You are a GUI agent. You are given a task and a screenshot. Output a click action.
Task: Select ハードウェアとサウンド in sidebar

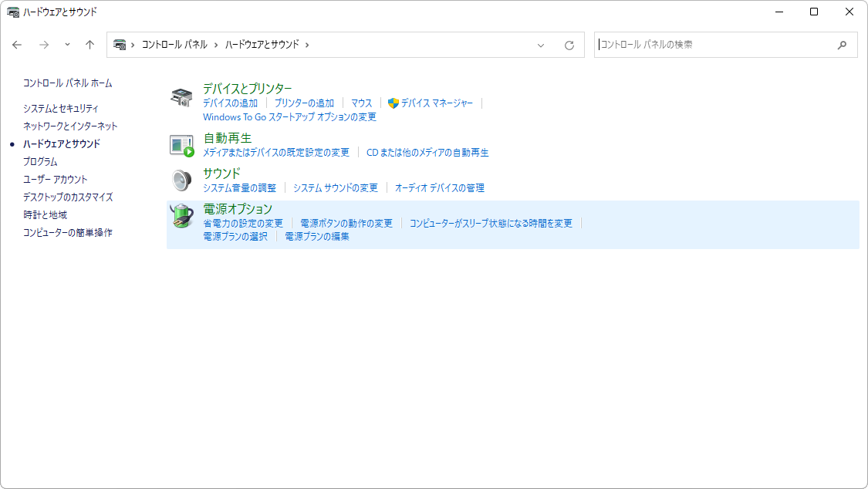coord(62,143)
